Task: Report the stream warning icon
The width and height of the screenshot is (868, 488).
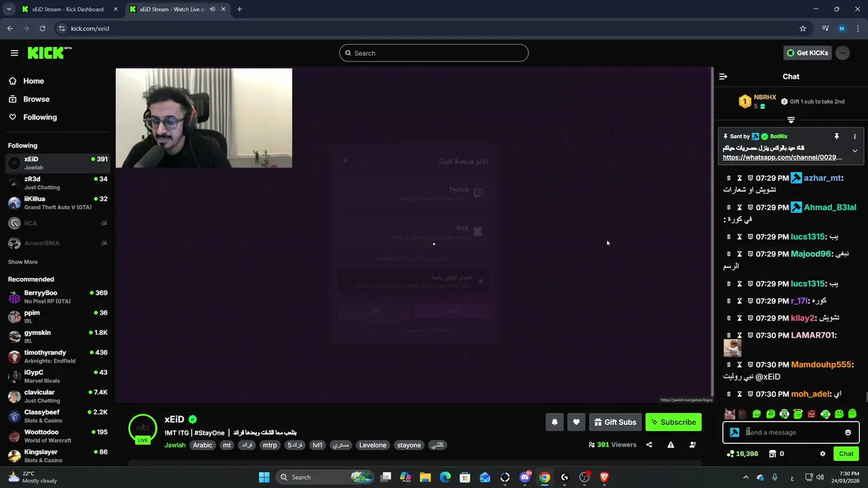Action: 671,445
